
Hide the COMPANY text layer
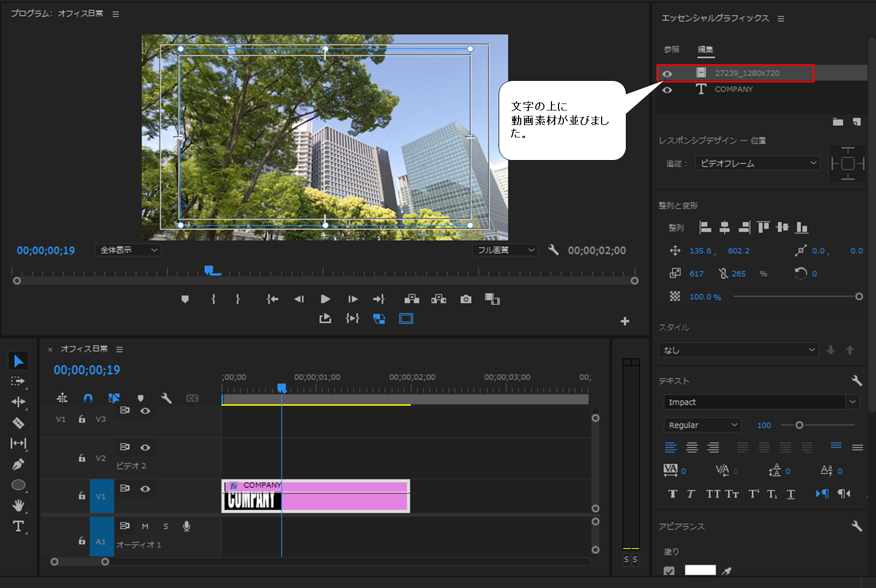pos(667,90)
